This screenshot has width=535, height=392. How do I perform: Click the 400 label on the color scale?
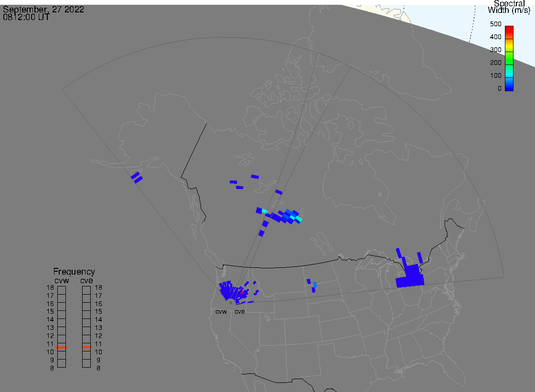pyautogui.click(x=495, y=37)
